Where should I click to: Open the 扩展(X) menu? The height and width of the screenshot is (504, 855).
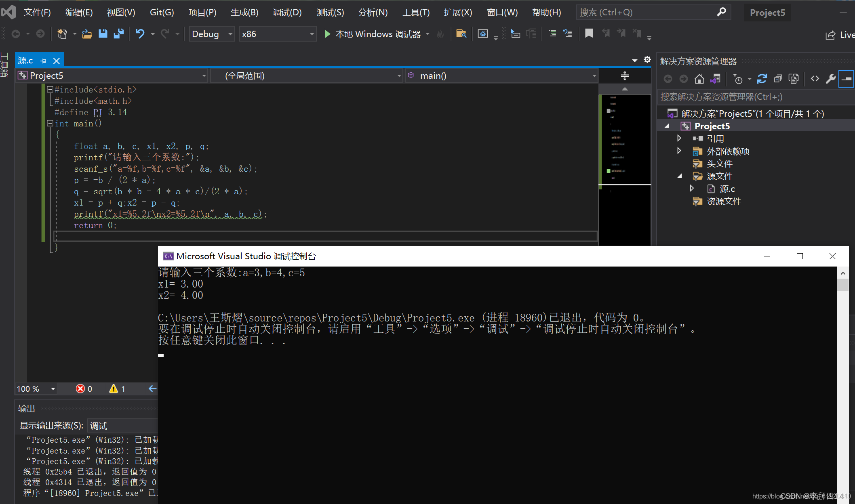[458, 12]
